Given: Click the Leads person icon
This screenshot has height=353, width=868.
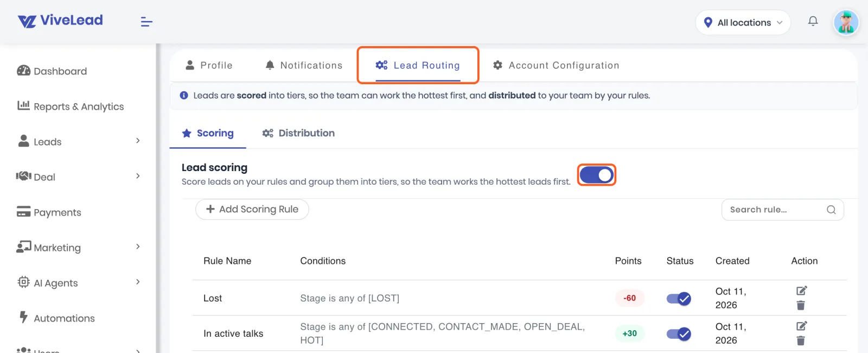Looking at the screenshot, I should [x=24, y=141].
